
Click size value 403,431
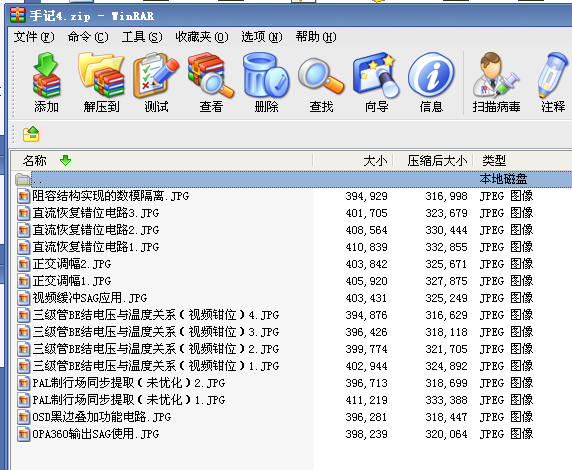[x=366, y=298]
